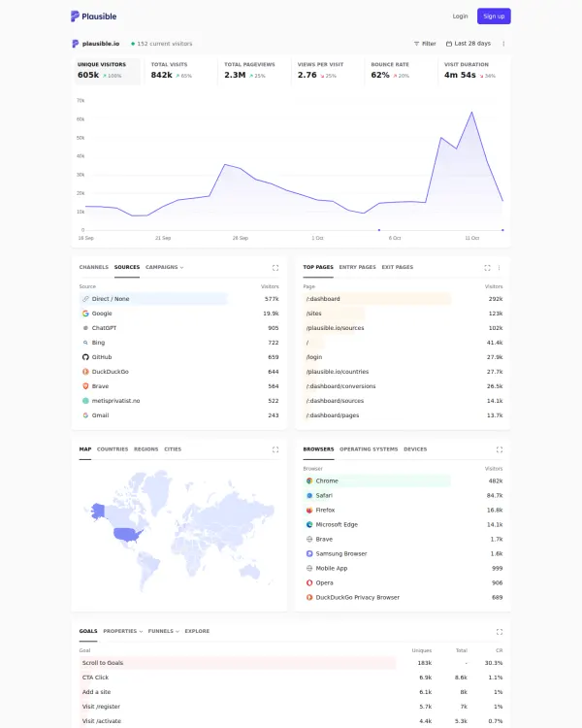
Task: Click the DuckDuckGo Privacy Browser icon
Action: [x=309, y=598]
